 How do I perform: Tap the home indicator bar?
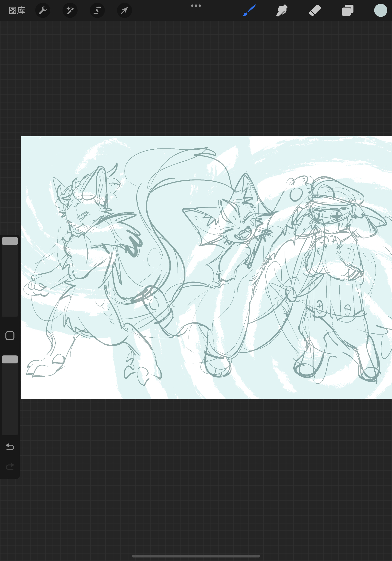196,556
